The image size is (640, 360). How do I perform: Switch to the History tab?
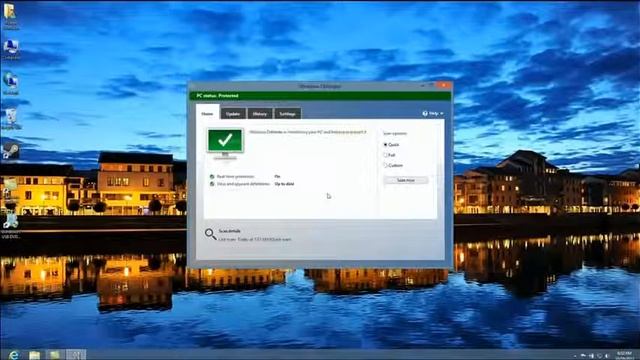coord(260,114)
